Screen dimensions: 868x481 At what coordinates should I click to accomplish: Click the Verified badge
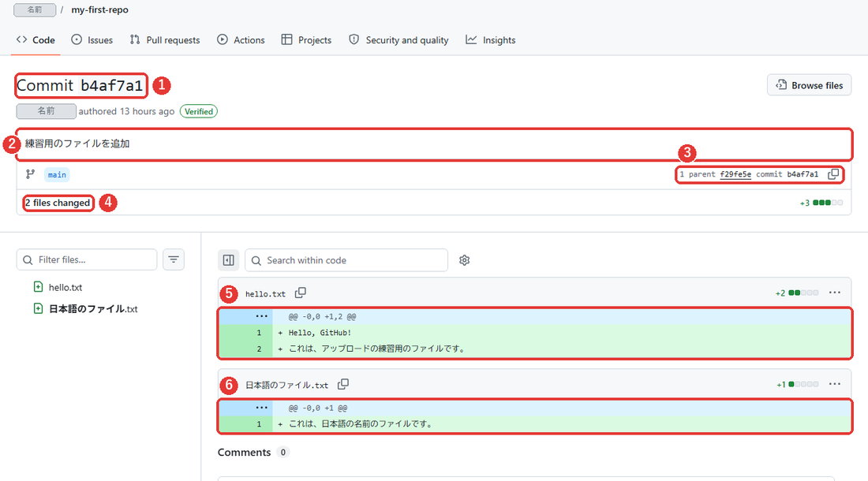(x=199, y=111)
